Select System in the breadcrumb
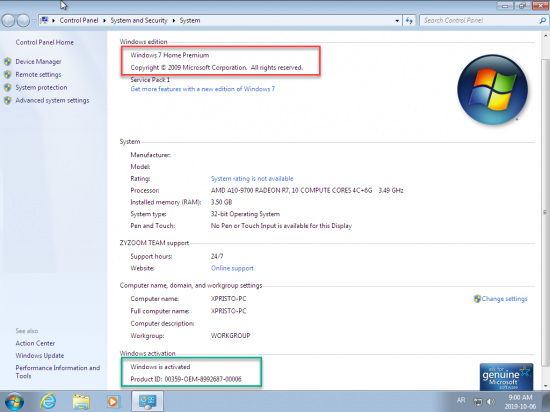The width and height of the screenshot is (550, 412). [190, 20]
